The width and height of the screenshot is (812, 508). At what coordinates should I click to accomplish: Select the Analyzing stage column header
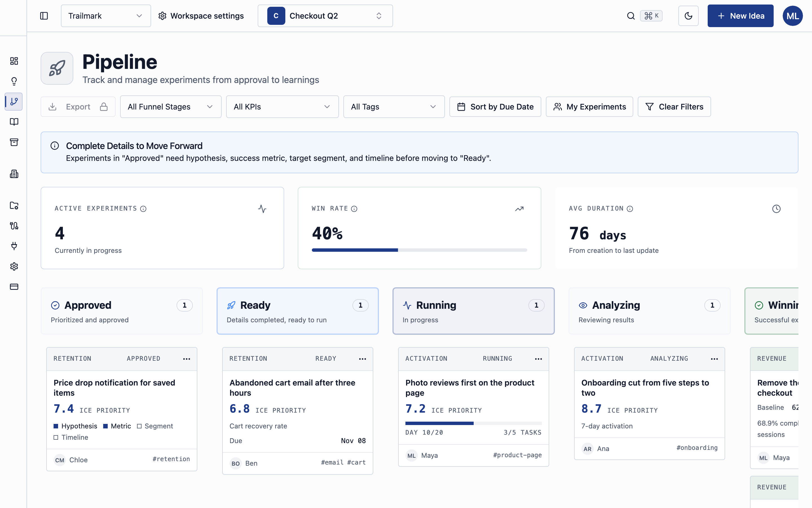coord(649,311)
